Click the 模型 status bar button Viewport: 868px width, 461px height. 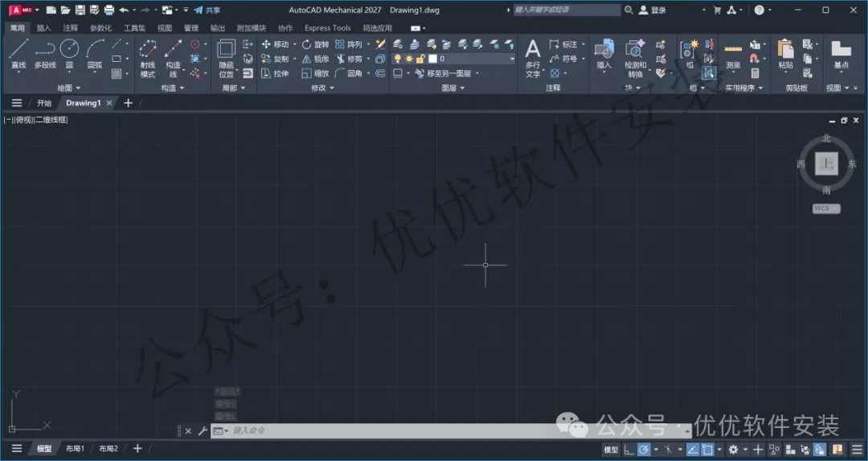611,450
